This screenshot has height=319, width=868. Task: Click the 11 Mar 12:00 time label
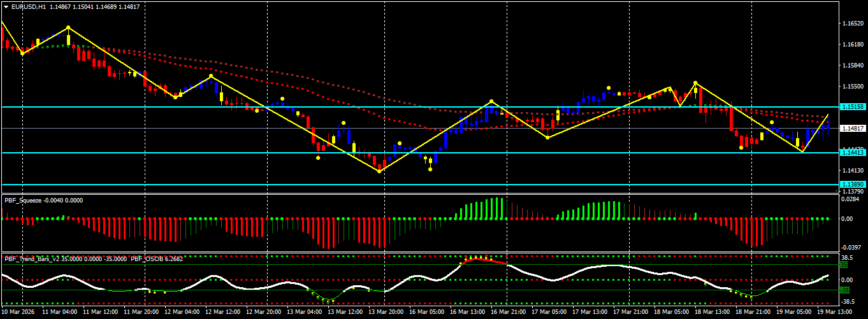[102, 313]
